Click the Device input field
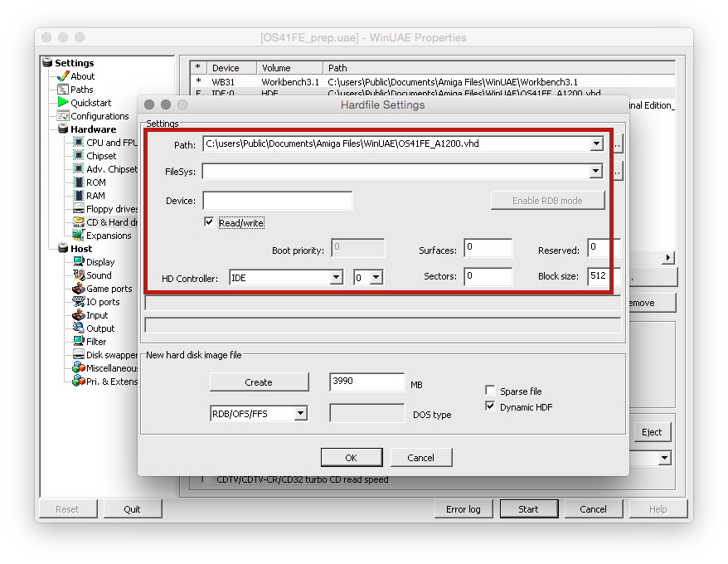This screenshot has height=564, width=728. tap(277, 200)
